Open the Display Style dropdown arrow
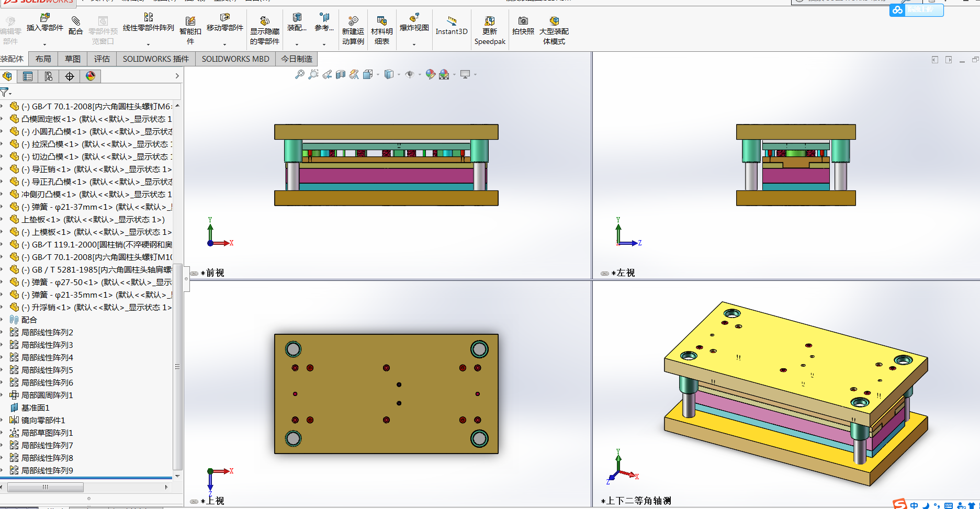The image size is (980, 509). click(x=399, y=75)
